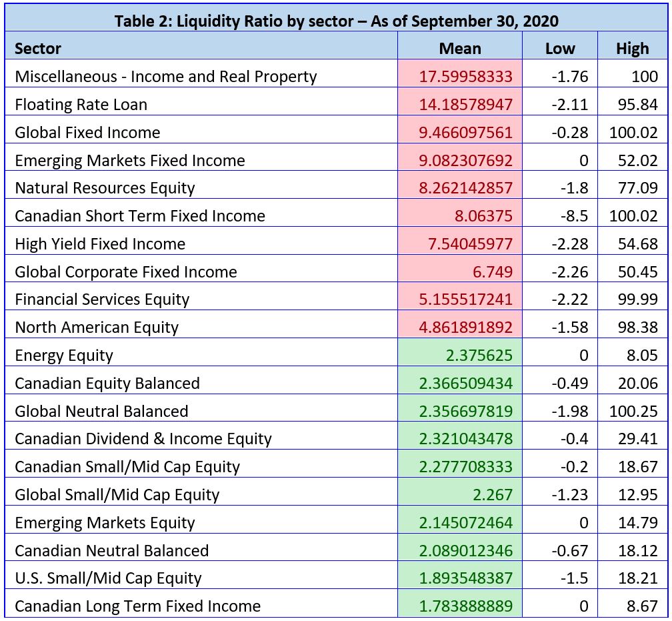Select the Sector column header
This screenshot has height=621, width=672.
[38, 48]
